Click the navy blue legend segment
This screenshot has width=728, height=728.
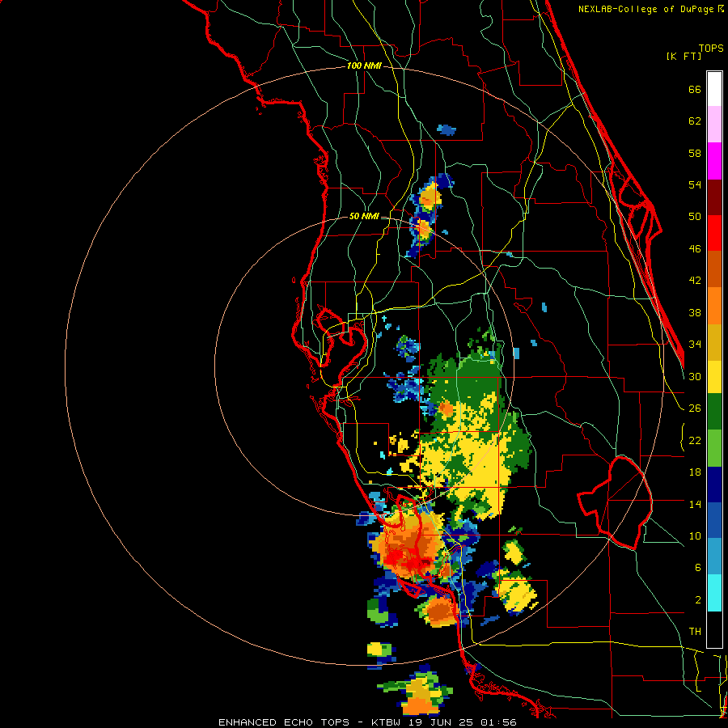coord(714,485)
